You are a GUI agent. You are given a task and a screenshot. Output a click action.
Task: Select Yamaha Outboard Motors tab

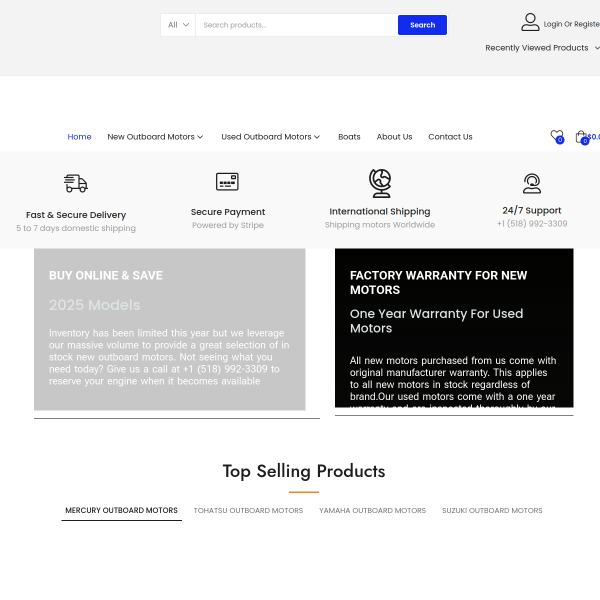coord(372,510)
